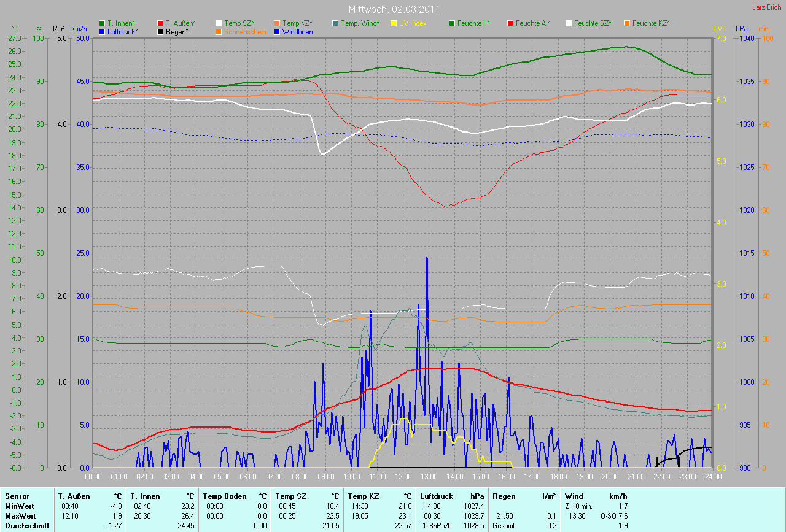Click the Jarz Erich label

(766, 7)
